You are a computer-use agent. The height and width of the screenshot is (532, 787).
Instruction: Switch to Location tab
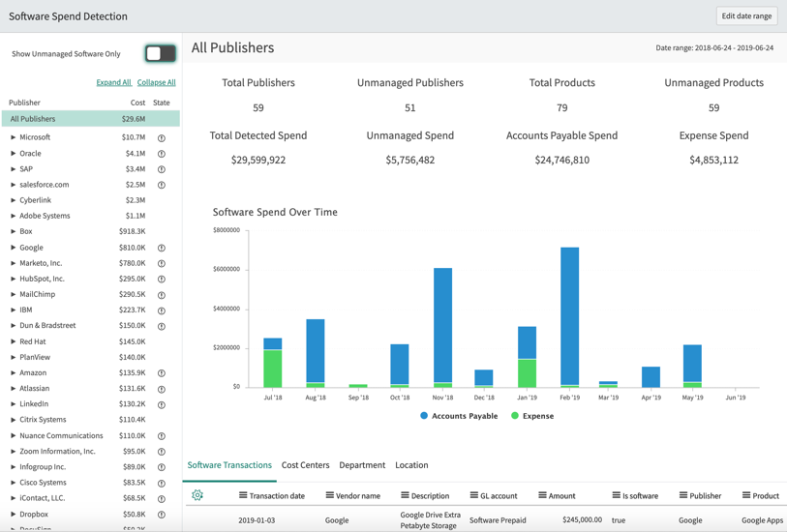click(x=411, y=465)
